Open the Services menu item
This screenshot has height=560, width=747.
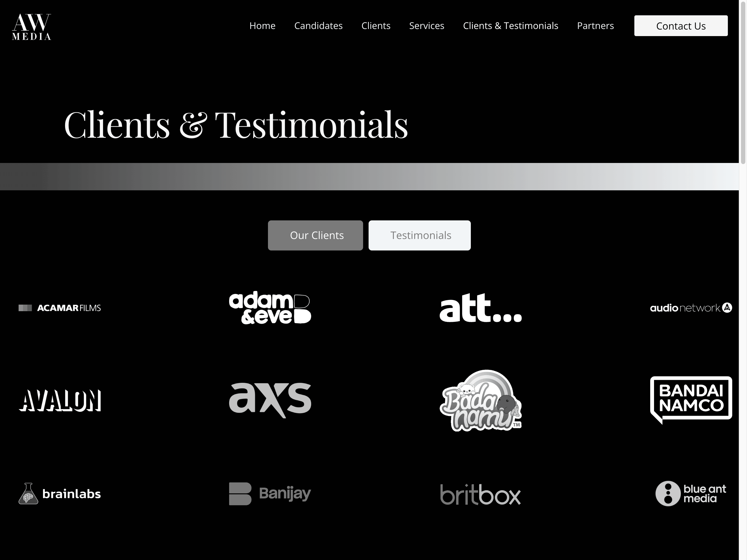[x=427, y=25]
